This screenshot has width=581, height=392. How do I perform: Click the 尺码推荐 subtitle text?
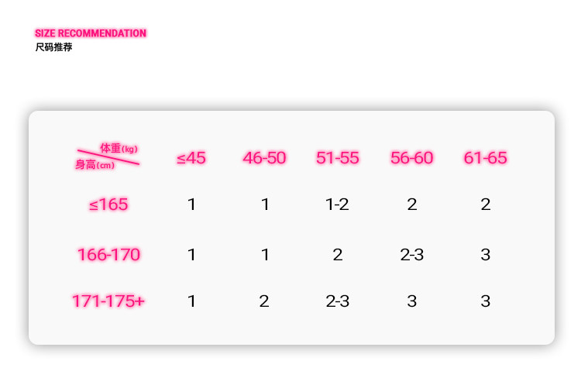pyautogui.click(x=53, y=48)
